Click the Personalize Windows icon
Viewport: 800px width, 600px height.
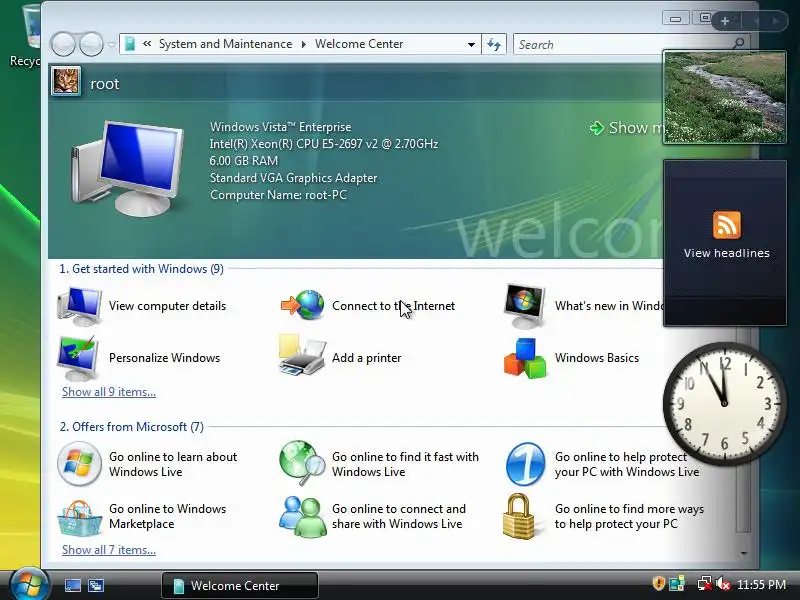(x=78, y=358)
